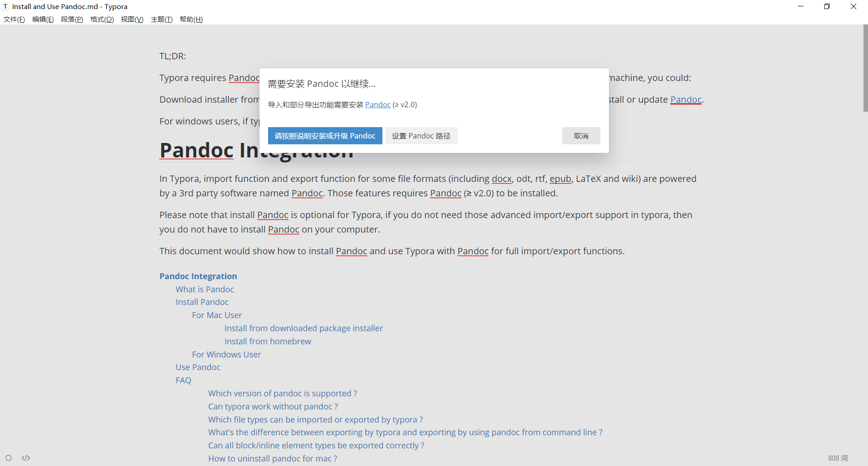
Task: Minimize the Typora window
Action: coord(801,6)
